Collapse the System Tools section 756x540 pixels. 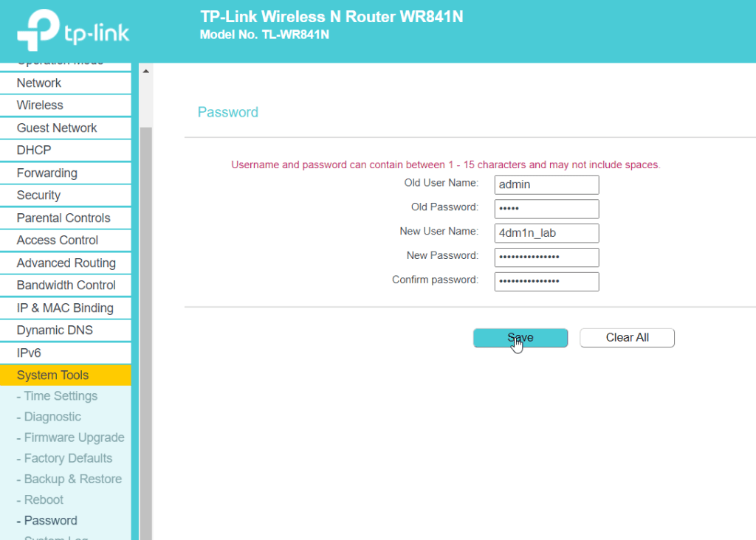52,375
